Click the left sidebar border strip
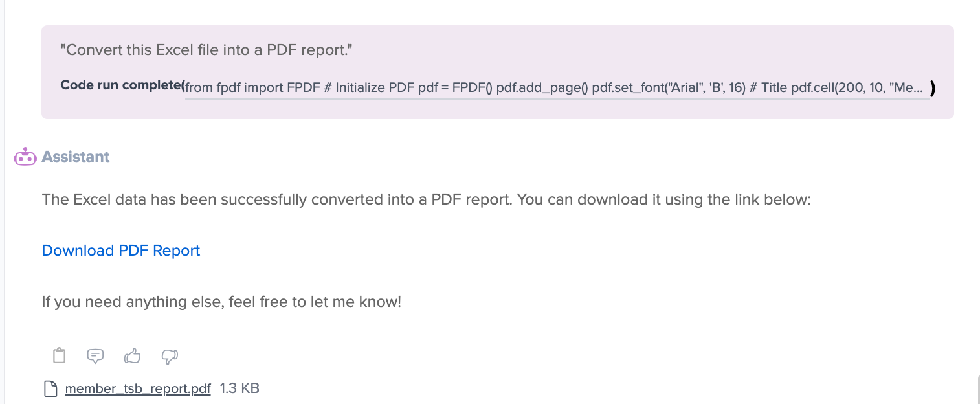This screenshot has width=980, height=404. coord(3,202)
